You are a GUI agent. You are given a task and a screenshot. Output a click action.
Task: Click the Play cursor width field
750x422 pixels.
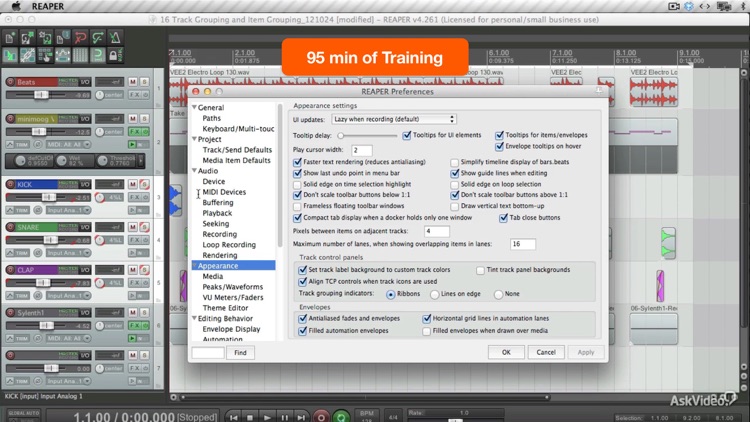pyautogui.click(x=362, y=150)
